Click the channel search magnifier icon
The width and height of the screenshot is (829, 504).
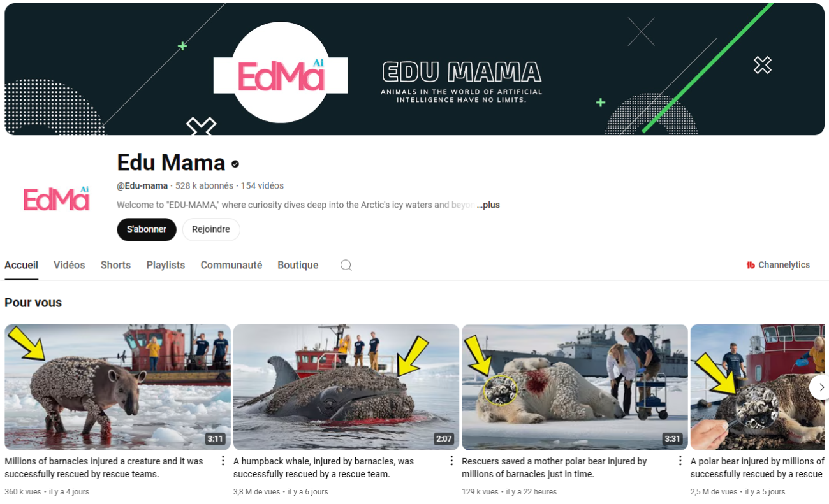[x=346, y=265]
